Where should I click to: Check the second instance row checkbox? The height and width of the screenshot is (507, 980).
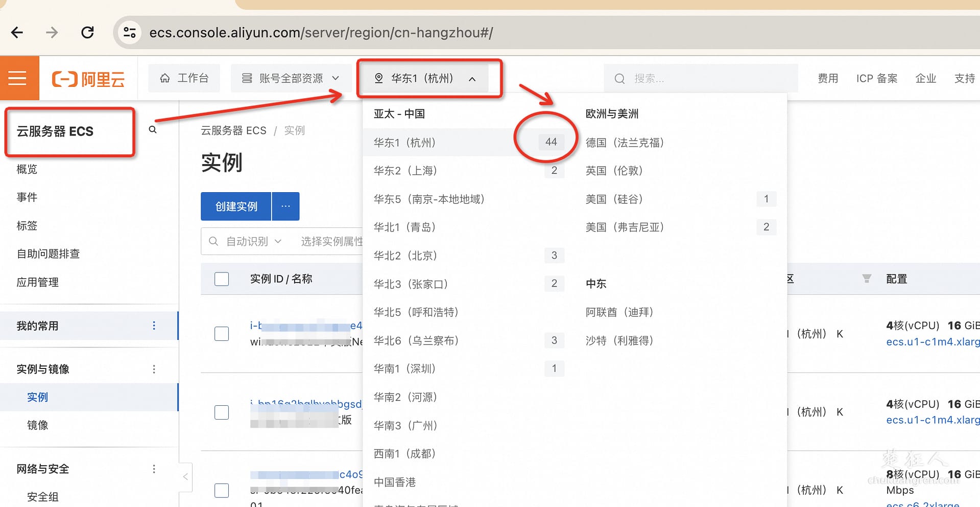click(222, 412)
